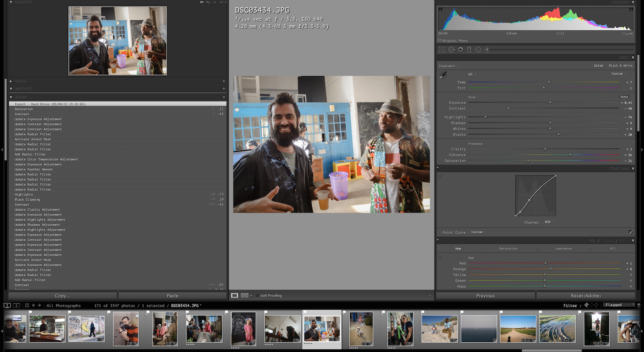Toggle the HSL panel on/off switch
This screenshot has width=644, height=352.
click(437, 240)
